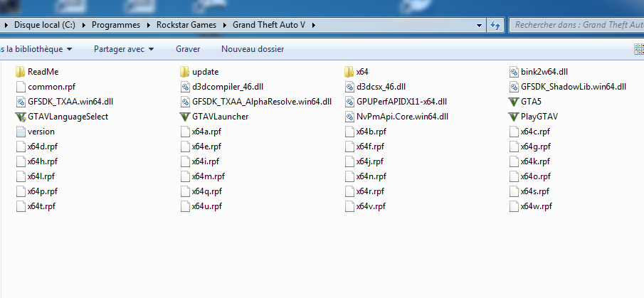Screen dimensions: 644x298
Task: Select the x64w.rpf file icon
Action: tap(514, 206)
